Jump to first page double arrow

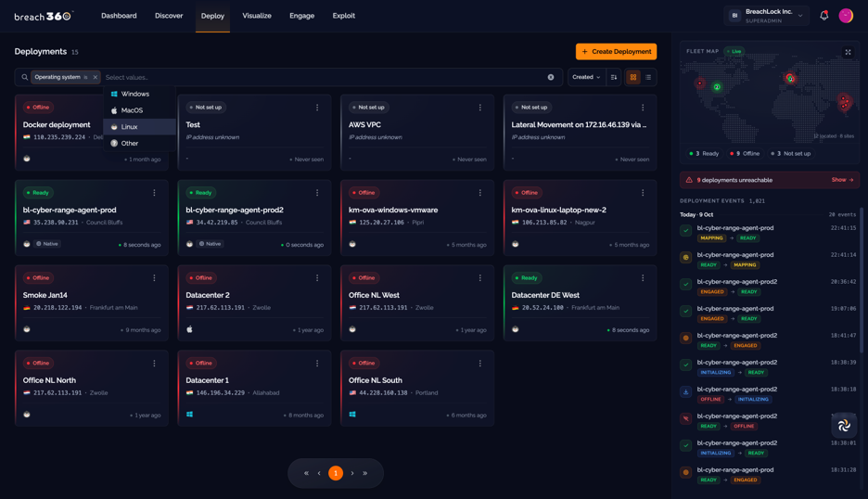coord(306,473)
